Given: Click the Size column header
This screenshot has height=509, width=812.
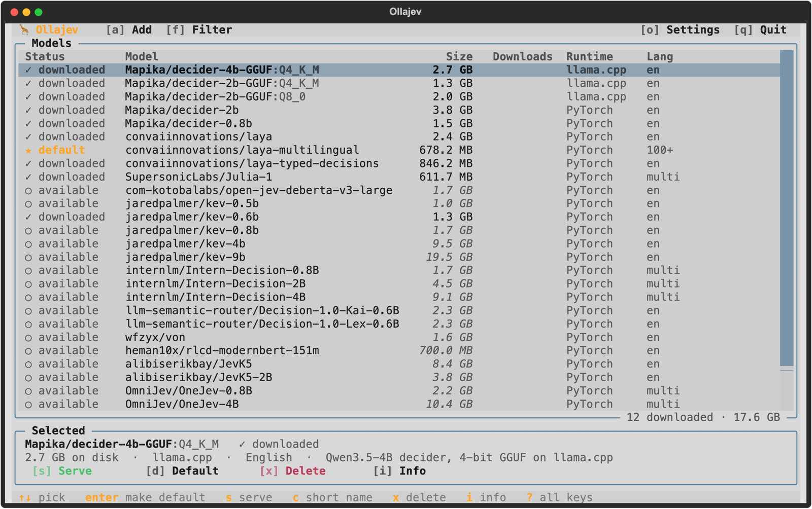Looking at the screenshot, I should [459, 57].
